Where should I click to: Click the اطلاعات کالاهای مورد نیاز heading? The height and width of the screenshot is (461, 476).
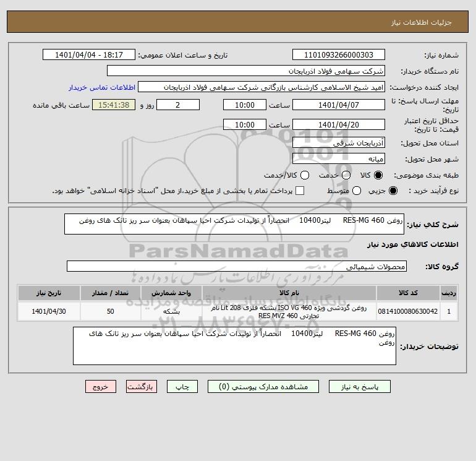[412, 244]
